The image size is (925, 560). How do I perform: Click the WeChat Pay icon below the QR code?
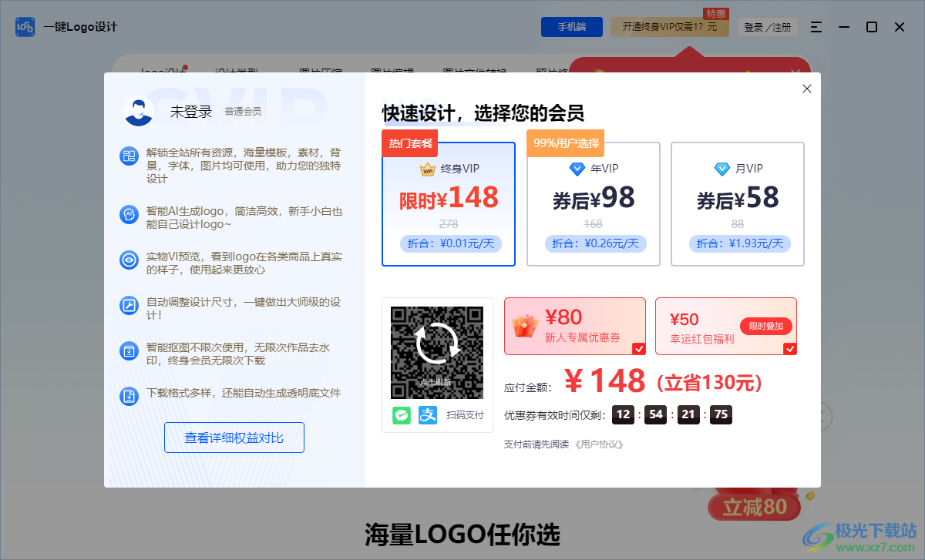pyautogui.click(x=402, y=414)
